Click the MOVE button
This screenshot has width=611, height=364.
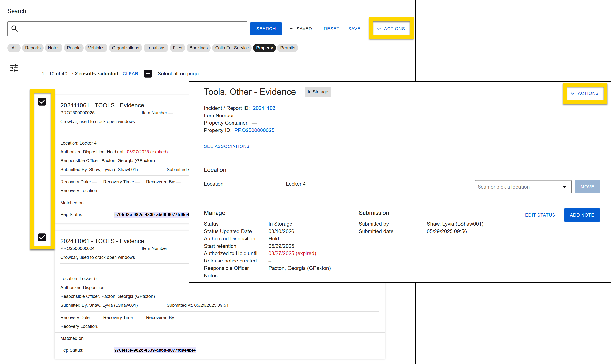pyautogui.click(x=587, y=187)
